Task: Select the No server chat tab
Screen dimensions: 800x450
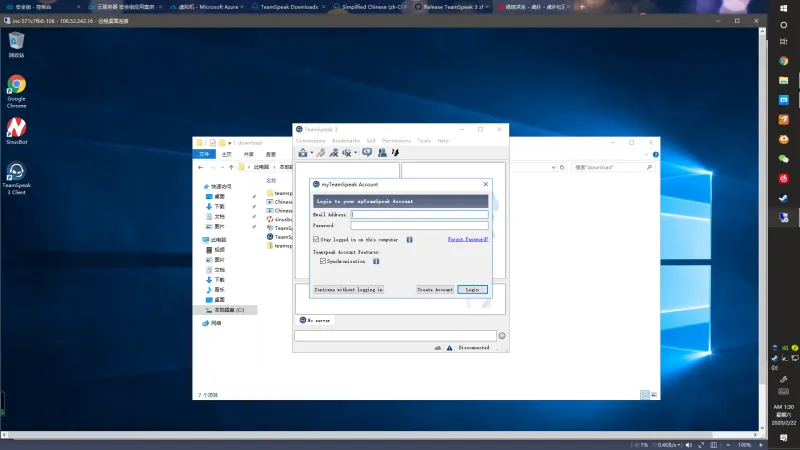Action: pos(315,320)
